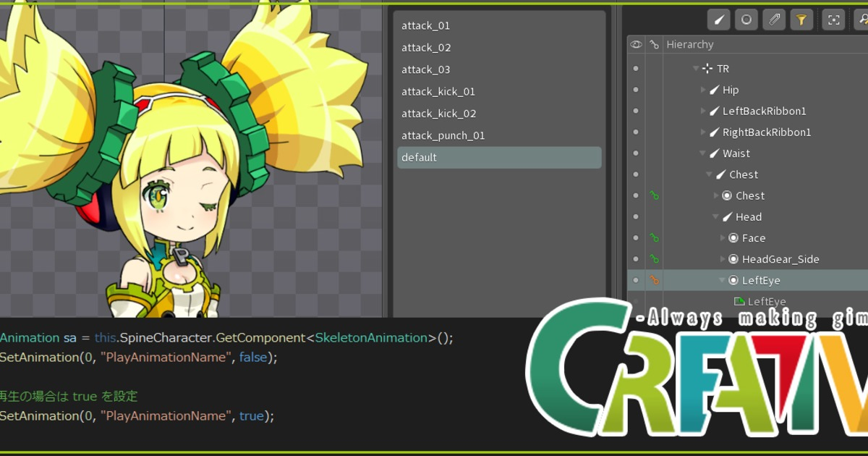Click the eye icon in Hierarchy header
Screen dimensions: 868x456
tap(636, 44)
